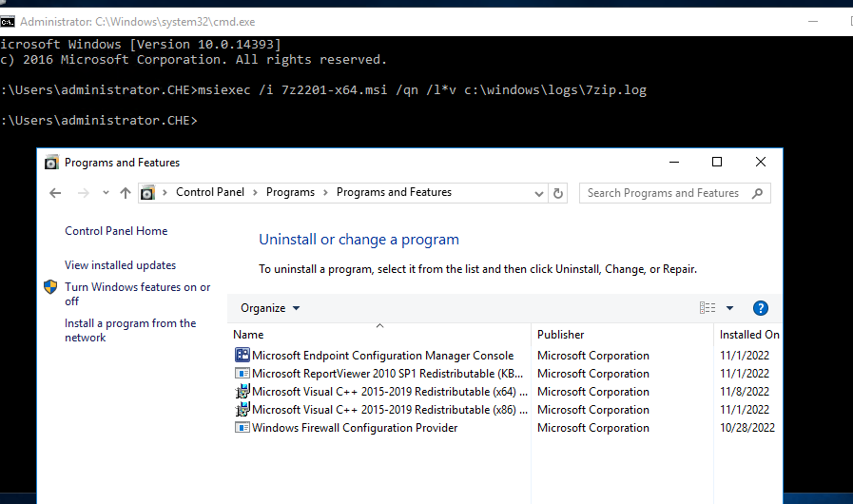Click Publisher cell in Windows Firewall row
853x504 pixels.
tap(593, 428)
